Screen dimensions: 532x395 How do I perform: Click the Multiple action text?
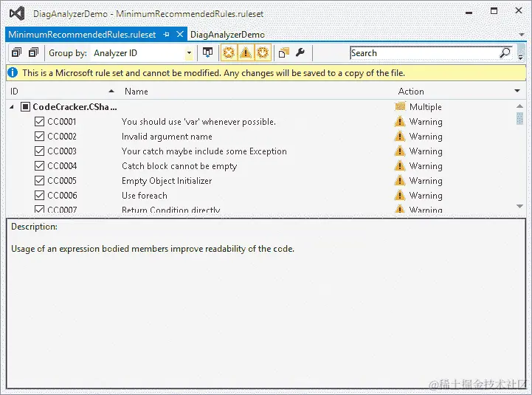click(426, 106)
